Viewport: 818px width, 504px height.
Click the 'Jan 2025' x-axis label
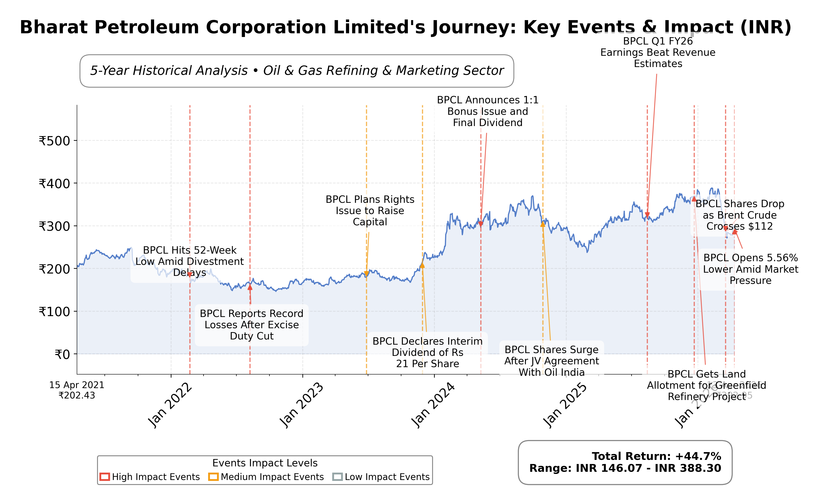565,405
